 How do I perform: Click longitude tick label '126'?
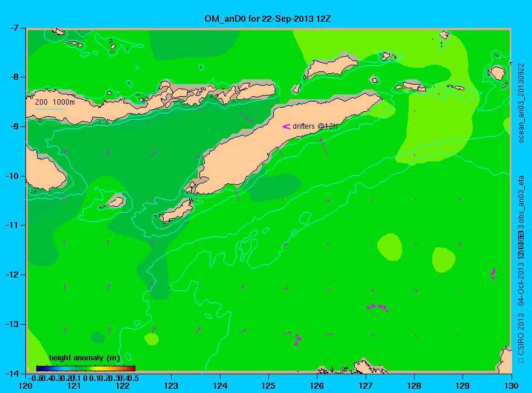pos(317,386)
